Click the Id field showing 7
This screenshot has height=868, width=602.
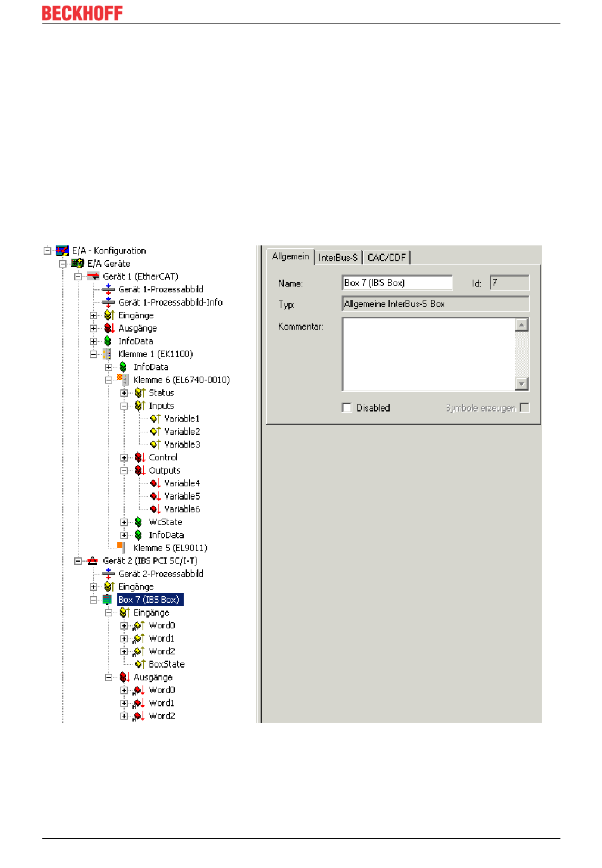(x=509, y=283)
